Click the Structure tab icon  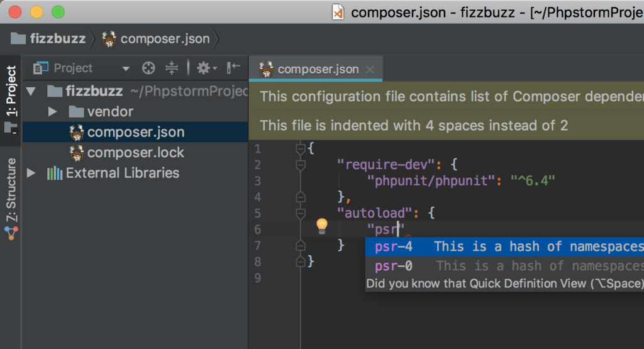pos(11,233)
